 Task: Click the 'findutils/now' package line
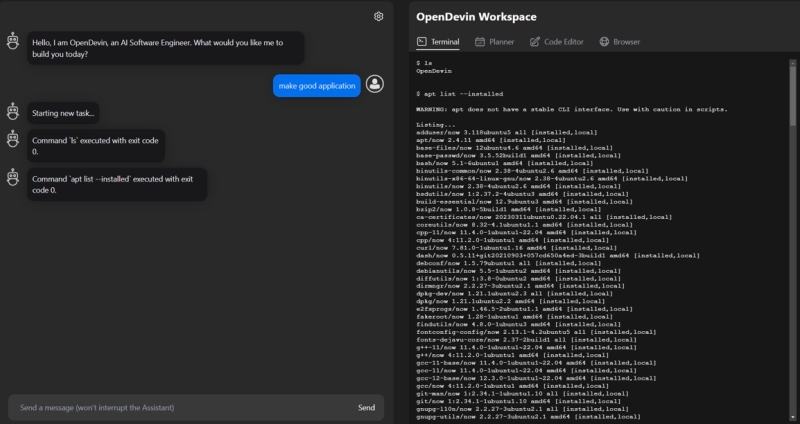coord(519,324)
